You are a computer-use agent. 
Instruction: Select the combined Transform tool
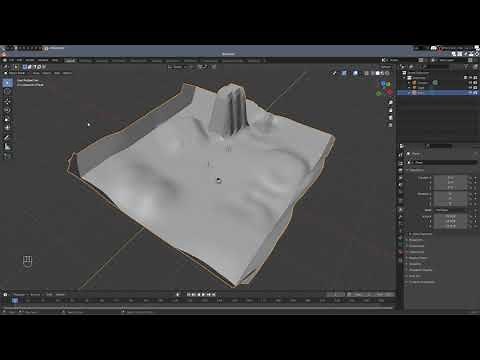7,128
